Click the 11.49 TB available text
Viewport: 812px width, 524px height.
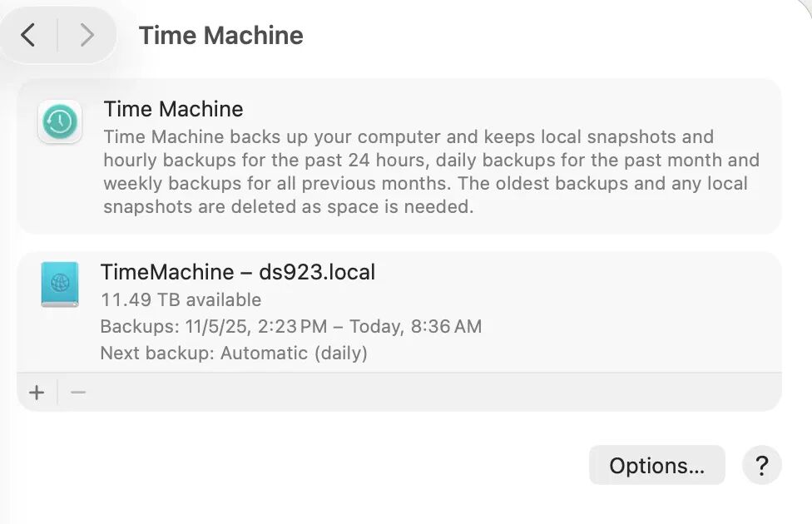point(181,299)
